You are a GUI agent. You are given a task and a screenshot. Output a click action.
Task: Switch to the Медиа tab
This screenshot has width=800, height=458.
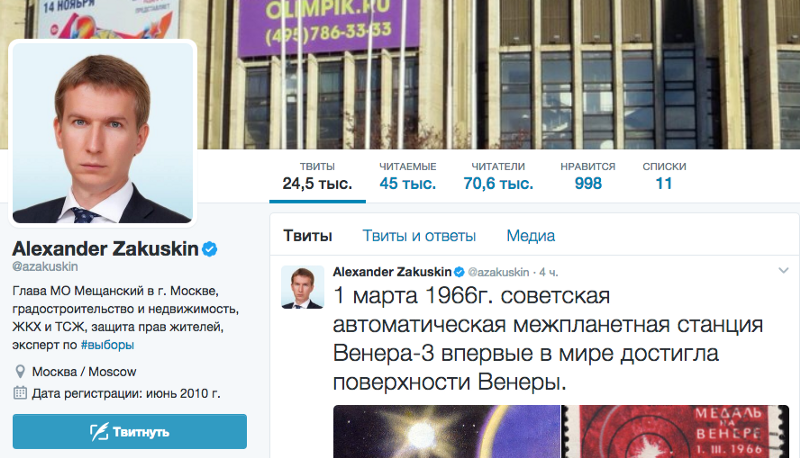[530, 236]
